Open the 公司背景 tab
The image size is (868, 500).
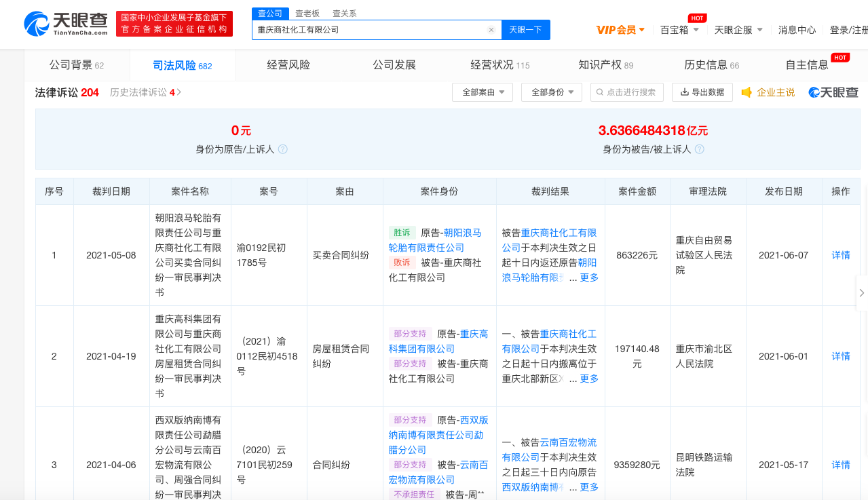[77, 65]
